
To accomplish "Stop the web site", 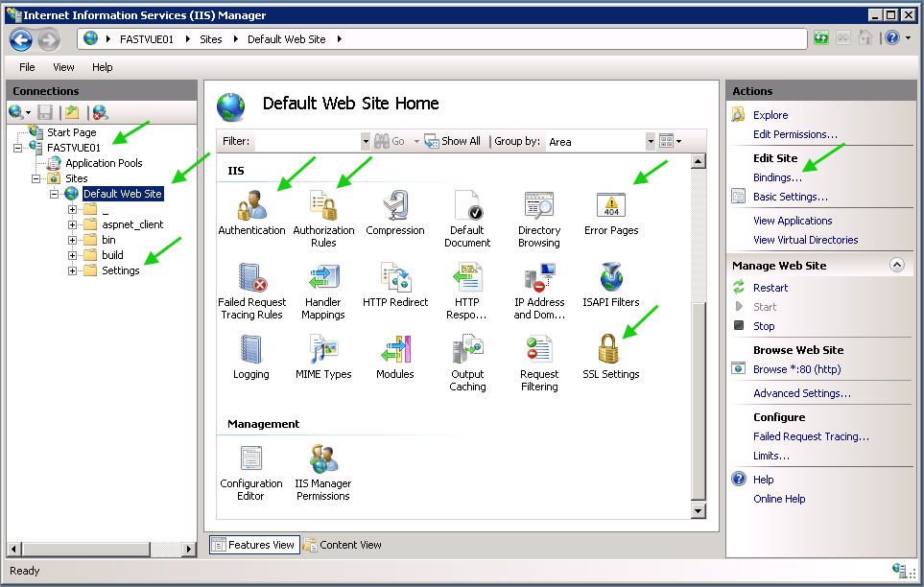I will tap(764, 326).
